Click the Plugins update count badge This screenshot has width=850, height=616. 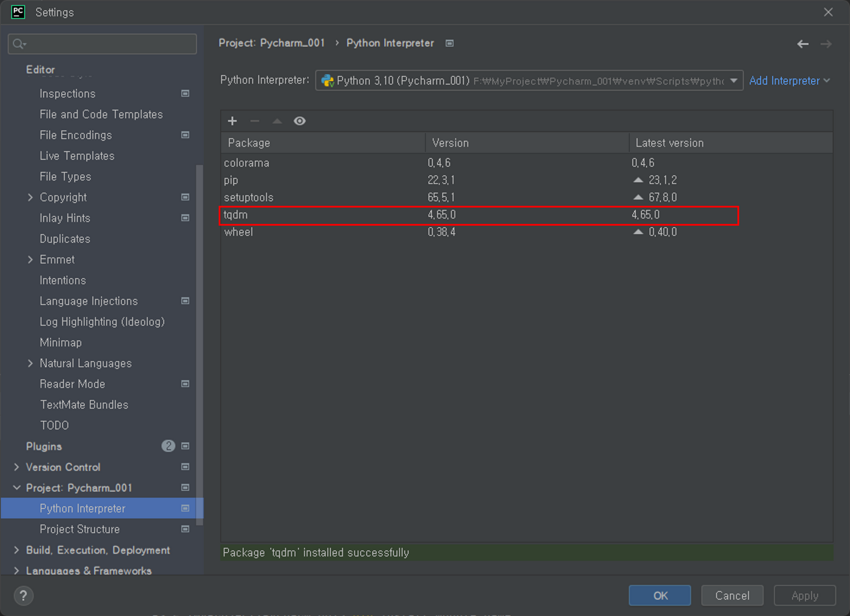168,446
